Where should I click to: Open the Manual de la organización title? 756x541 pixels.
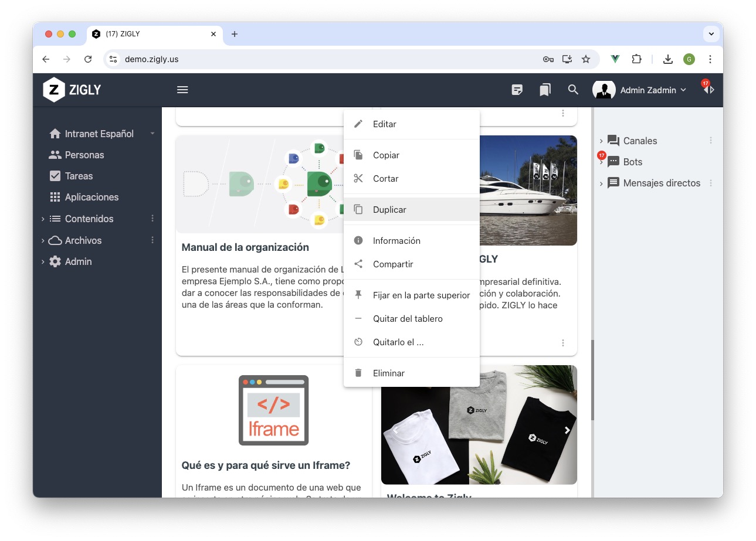245,247
